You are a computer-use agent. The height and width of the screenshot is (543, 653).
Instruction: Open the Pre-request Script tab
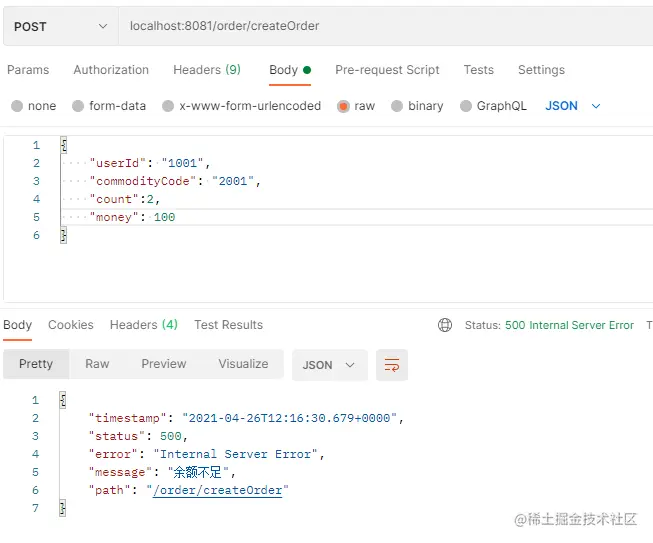(387, 70)
